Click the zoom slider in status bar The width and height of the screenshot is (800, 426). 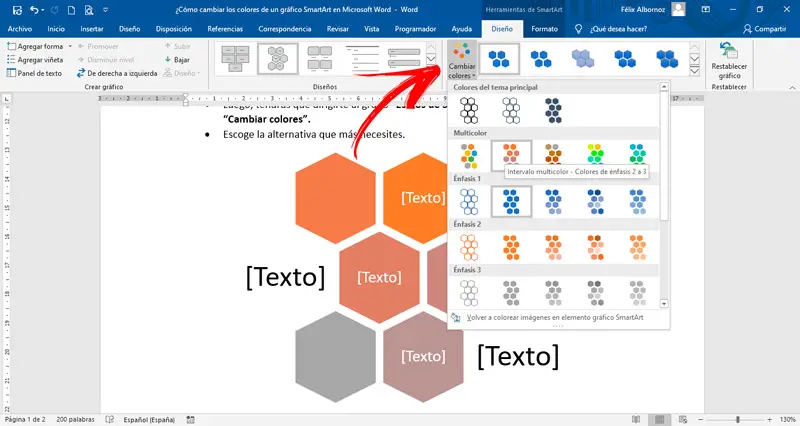(x=736, y=419)
